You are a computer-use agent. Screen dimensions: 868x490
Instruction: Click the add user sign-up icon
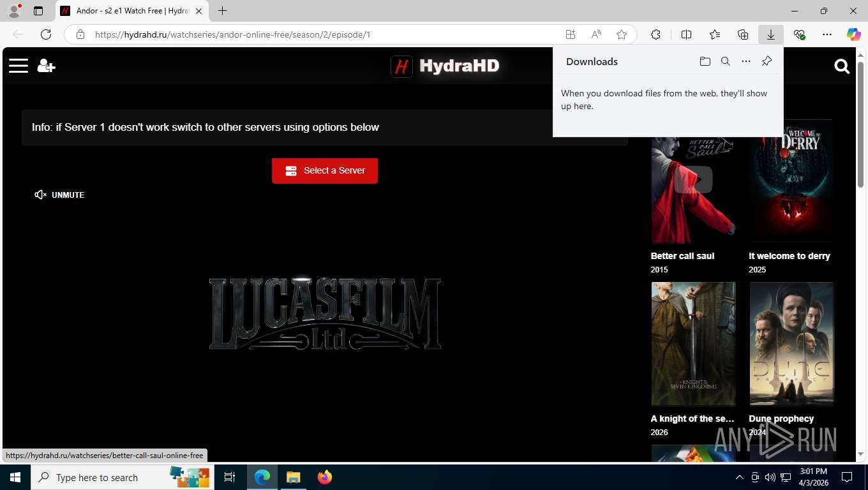pyautogui.click(x=47, y=66)
